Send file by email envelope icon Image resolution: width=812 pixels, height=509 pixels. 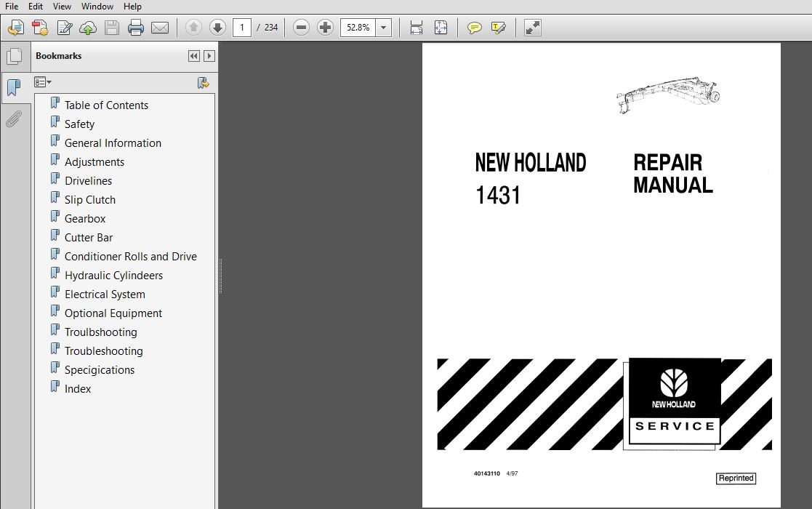159,28
